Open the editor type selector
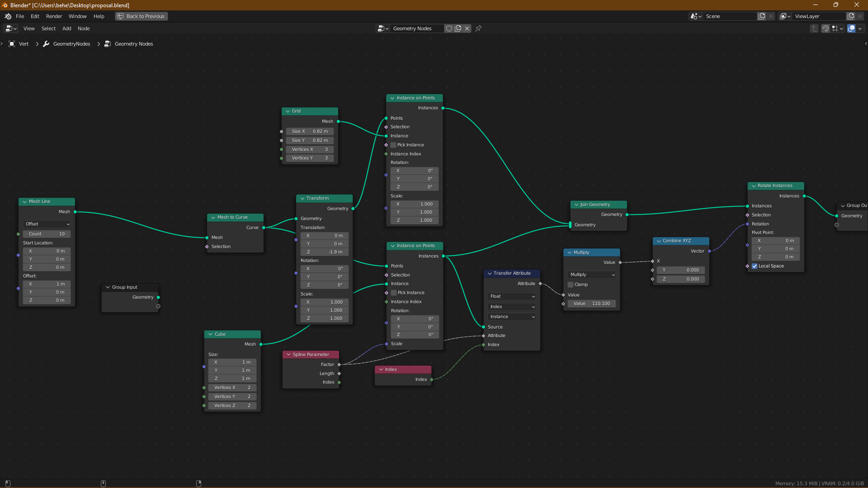Image resolution: width=868 pixels, height=488 pixels. [11, 28]
